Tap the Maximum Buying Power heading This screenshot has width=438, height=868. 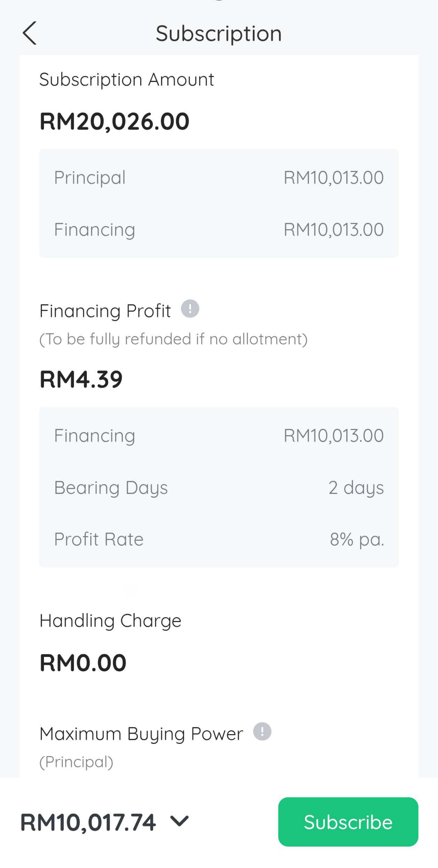pyautogui.click(x=141, y=734)
